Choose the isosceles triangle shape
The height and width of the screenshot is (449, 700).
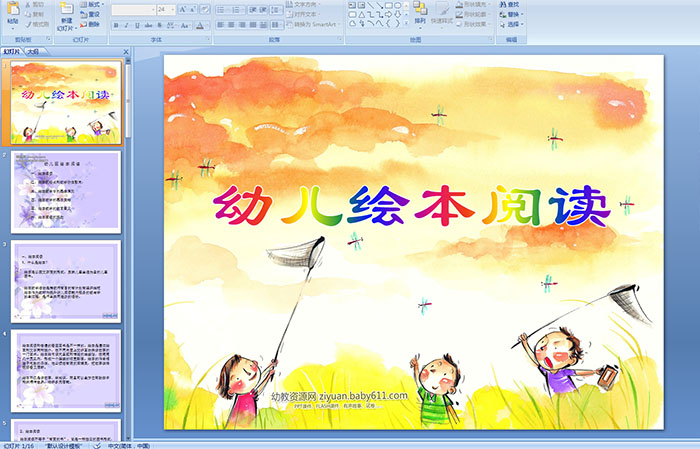361,14
